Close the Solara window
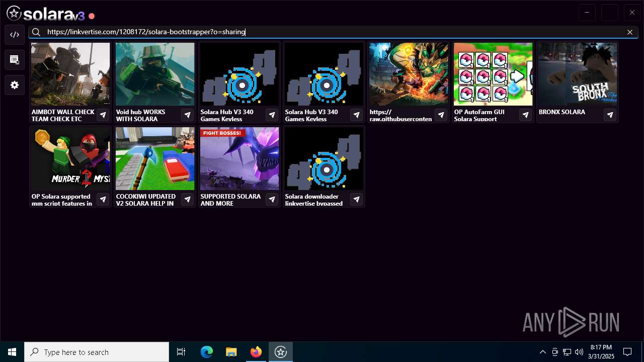This screenshot has height=362, width=644. tap(632, 13)
